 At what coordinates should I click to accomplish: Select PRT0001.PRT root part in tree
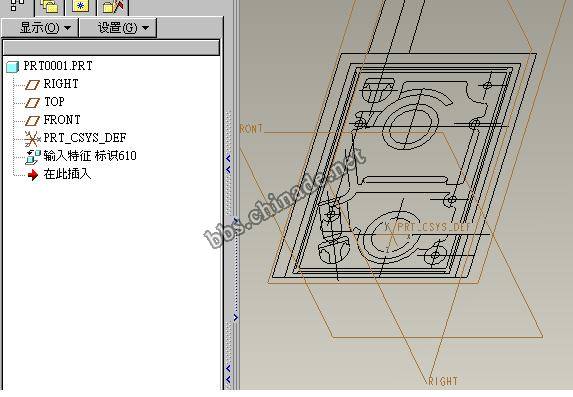click(x=58, y=66)
